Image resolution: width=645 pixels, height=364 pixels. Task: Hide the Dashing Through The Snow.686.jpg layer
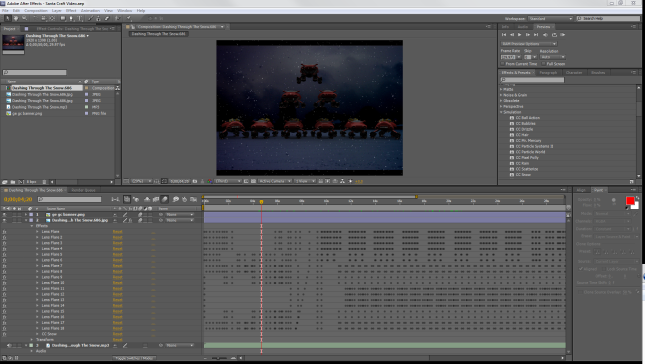[5, 220]
